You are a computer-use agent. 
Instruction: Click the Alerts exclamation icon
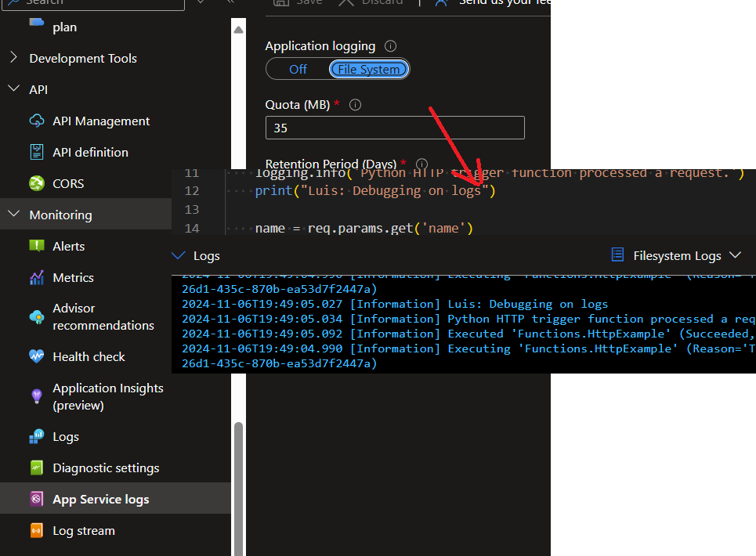click(x=37, y=246)
